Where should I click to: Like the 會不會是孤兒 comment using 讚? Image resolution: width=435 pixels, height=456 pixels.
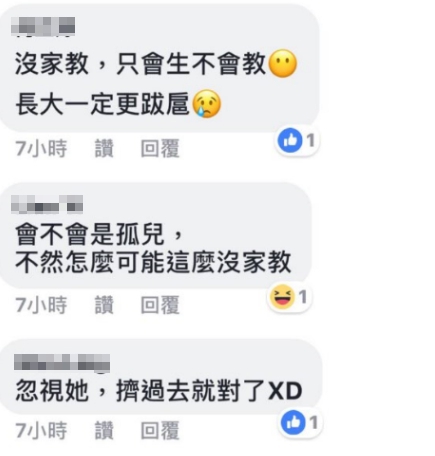coord(104,305)
